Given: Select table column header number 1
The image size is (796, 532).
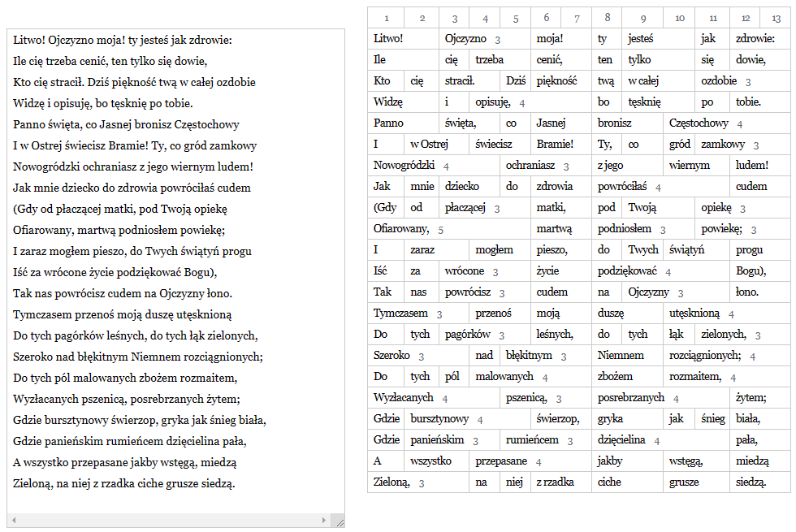Looking at the screenshot, I should [386, 18].
